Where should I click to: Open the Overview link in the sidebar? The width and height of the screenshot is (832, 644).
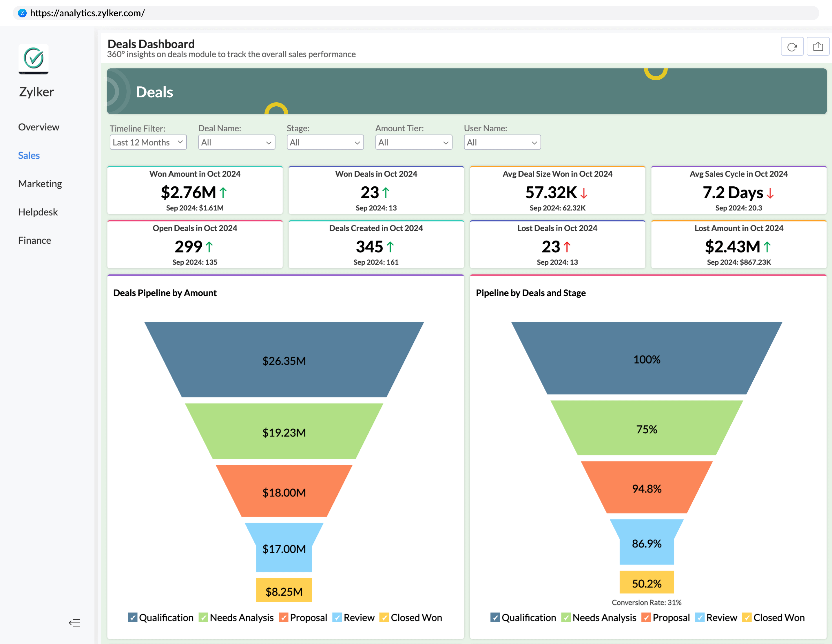pyautogui.click(x=39, y=127)
